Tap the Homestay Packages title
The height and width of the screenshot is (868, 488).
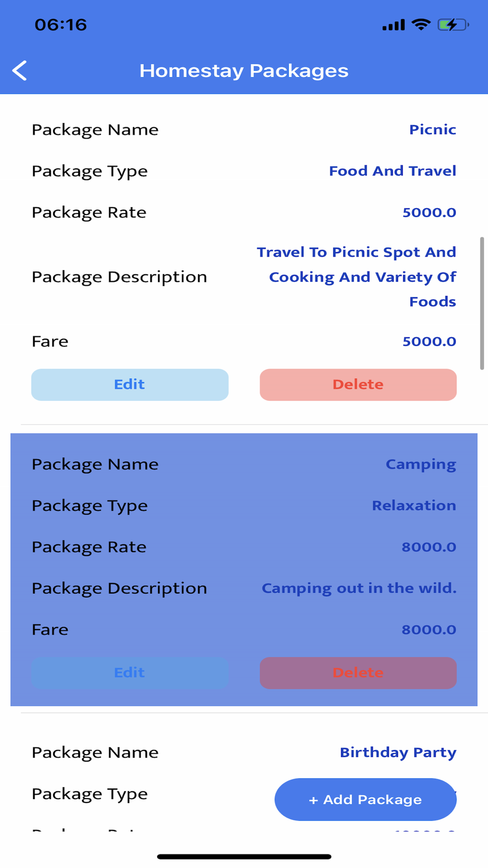244,71
